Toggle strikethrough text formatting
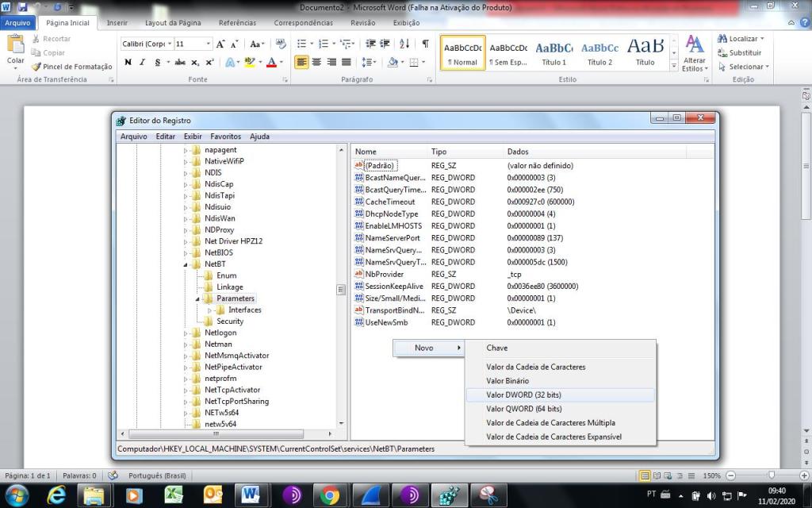The width and height of the screenshot is (812, 508). [x=180, y=62]
